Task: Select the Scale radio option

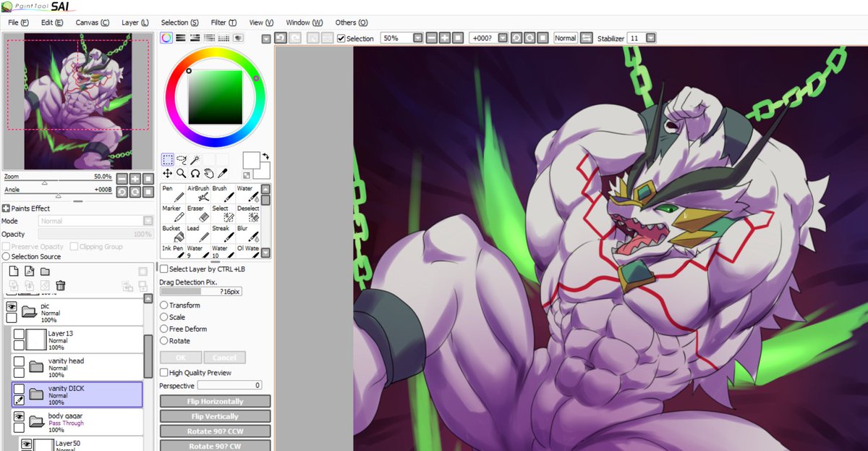Action: (x=164, y=317)
